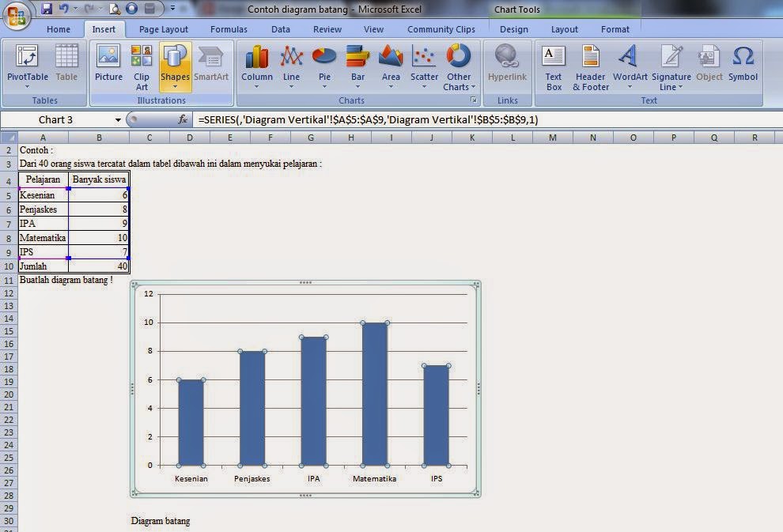Select the Scatter chart type
Viewport: 783px width, 532px height.
pos(424,63)
